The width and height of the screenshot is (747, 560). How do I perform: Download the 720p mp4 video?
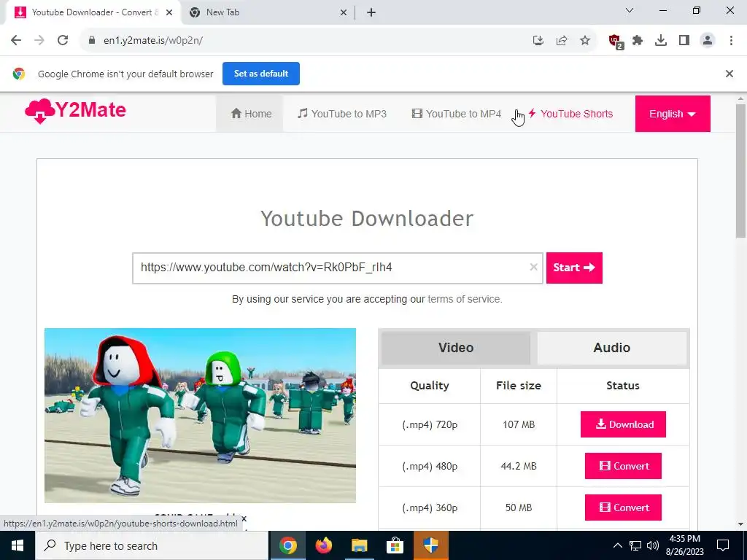click(623, 424)
